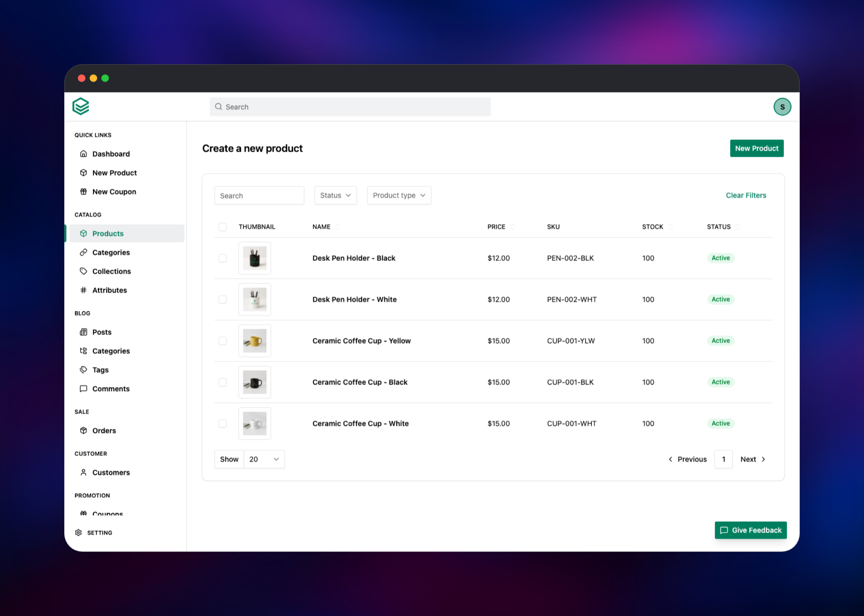Click the blog Categories tree icon

click(83, 351)
